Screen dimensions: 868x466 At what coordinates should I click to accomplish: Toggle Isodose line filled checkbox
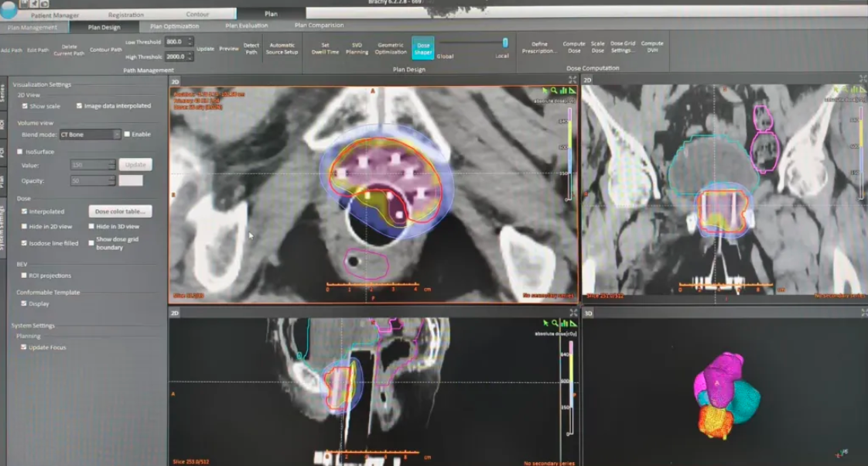24,243
